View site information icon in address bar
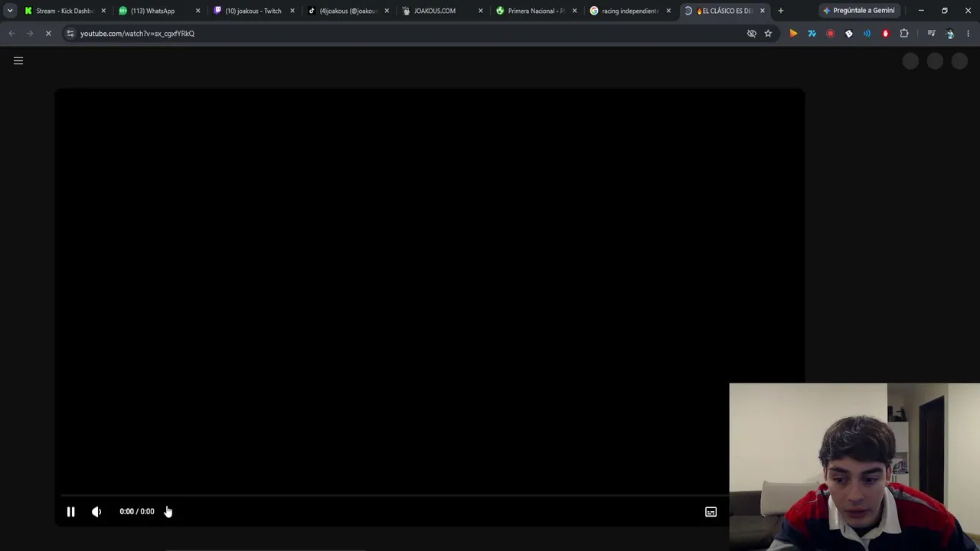The image size is (980, 551). pyautogui.click(x=70, y=34)
